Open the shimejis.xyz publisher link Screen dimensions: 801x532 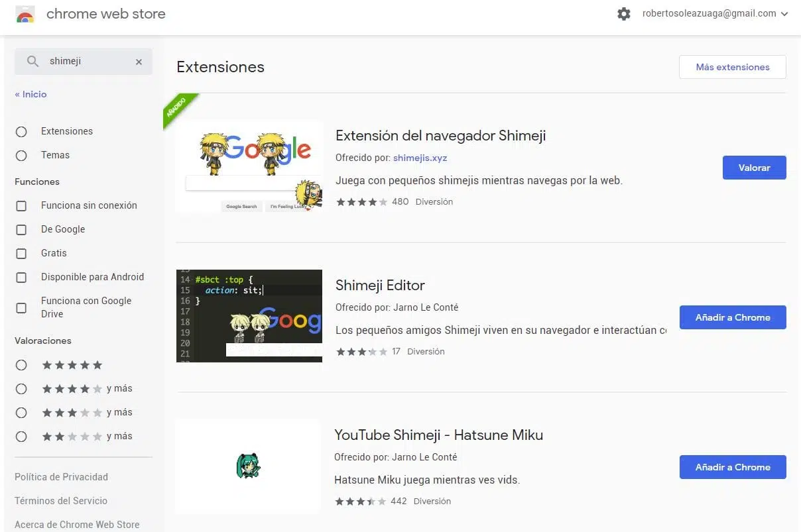(420, 158)
